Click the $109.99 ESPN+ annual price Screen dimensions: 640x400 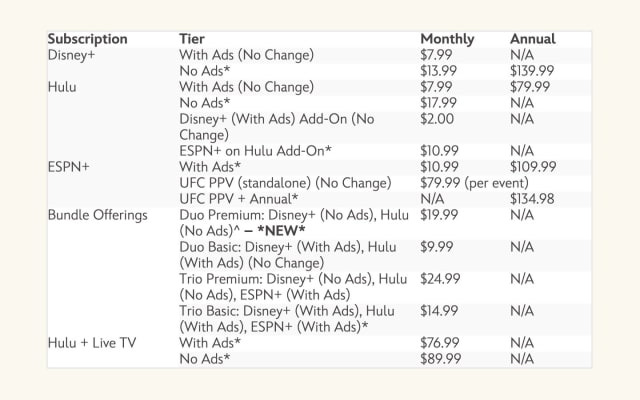click(x=533, y=167)
